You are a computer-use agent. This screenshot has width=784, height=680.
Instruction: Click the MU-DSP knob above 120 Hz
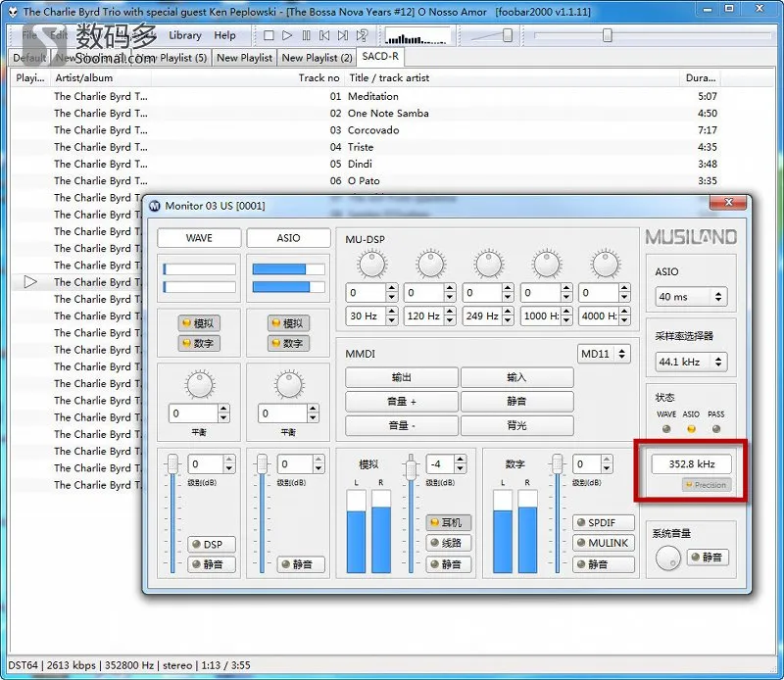tap(430, 264)
